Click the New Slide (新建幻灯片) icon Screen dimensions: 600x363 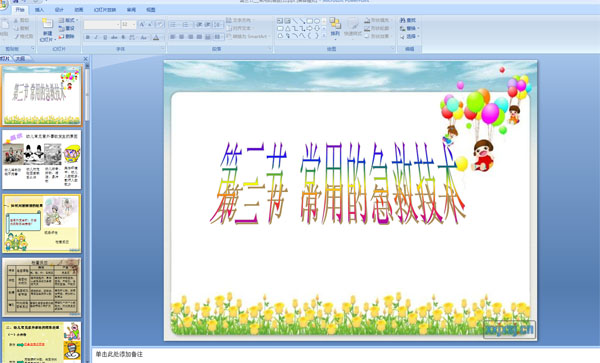tap(47, 24)
